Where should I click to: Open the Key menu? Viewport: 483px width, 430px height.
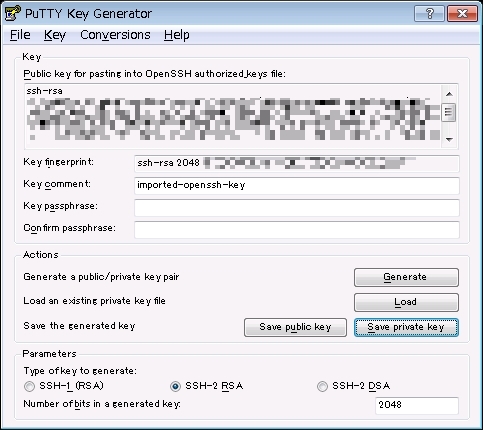pyautogui.click(x=55, y=35)
